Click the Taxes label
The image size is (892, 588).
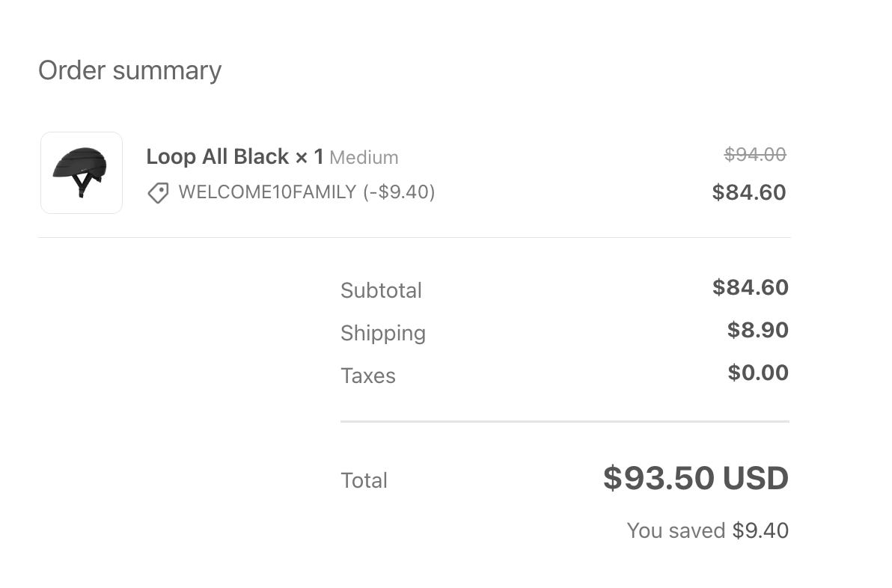pos(367,376)
